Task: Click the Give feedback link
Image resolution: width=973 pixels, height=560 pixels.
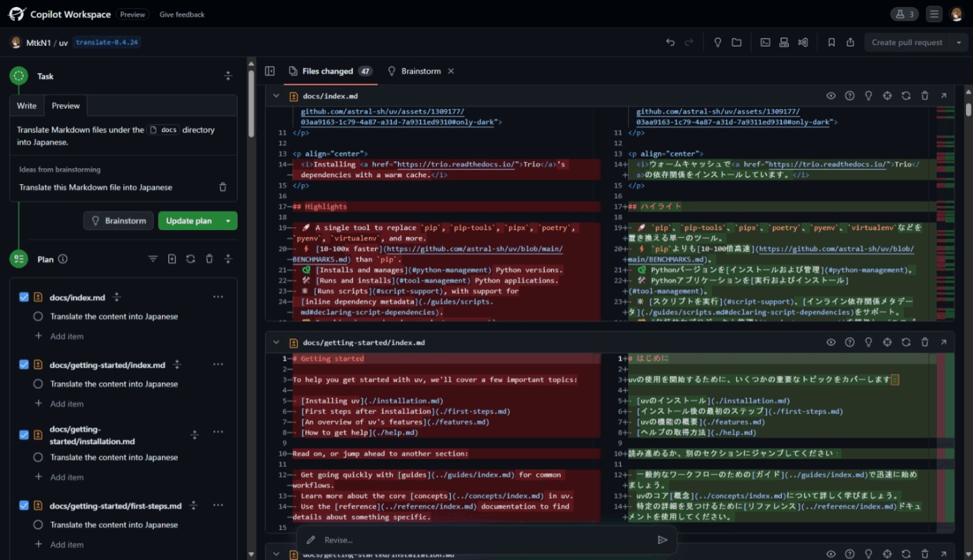Action: click(182, 14)
